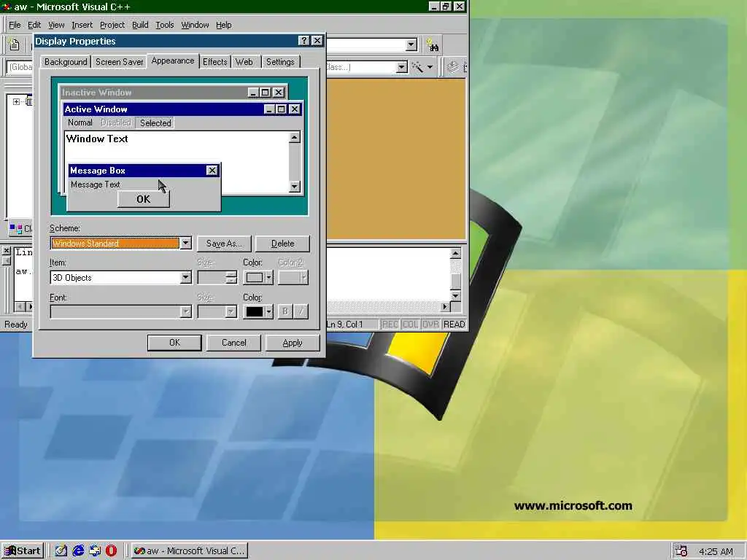Viewport: 747px width, 560px height.
Task: Click the disabled Color 2 swatch
Action: point(289,277)
